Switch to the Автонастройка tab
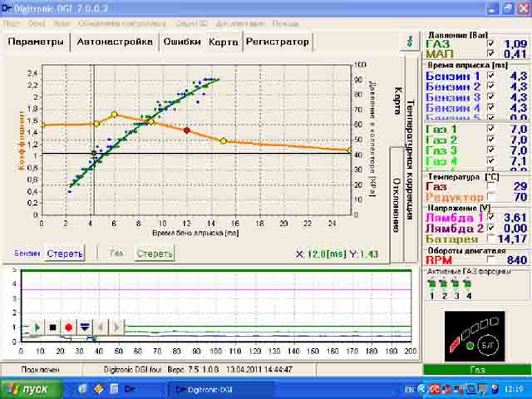 [x=115, y=42]
